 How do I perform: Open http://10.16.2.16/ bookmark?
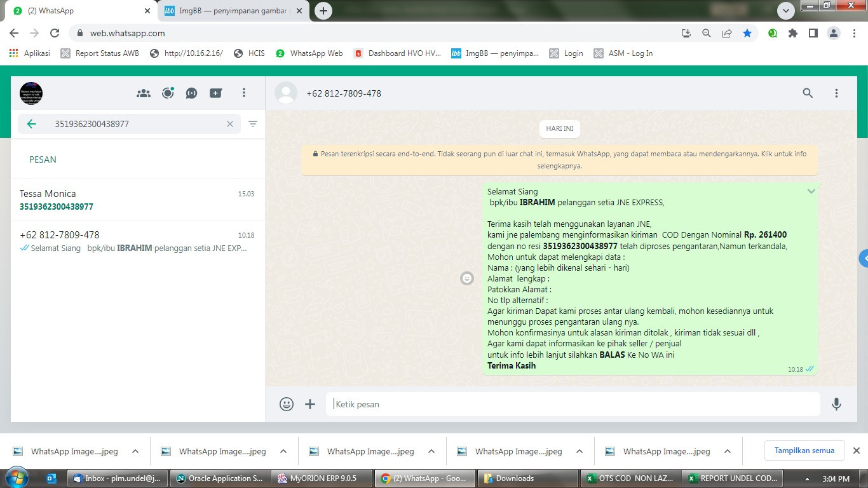coord(186,53)
